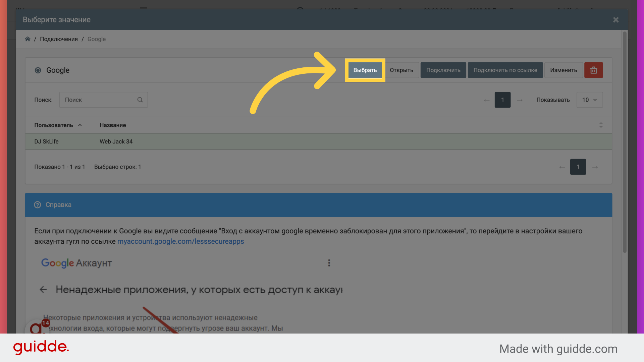Toggle column sort arrows at table right
Viewport: 644px width, 362px height.
click(x=601, y=125)
